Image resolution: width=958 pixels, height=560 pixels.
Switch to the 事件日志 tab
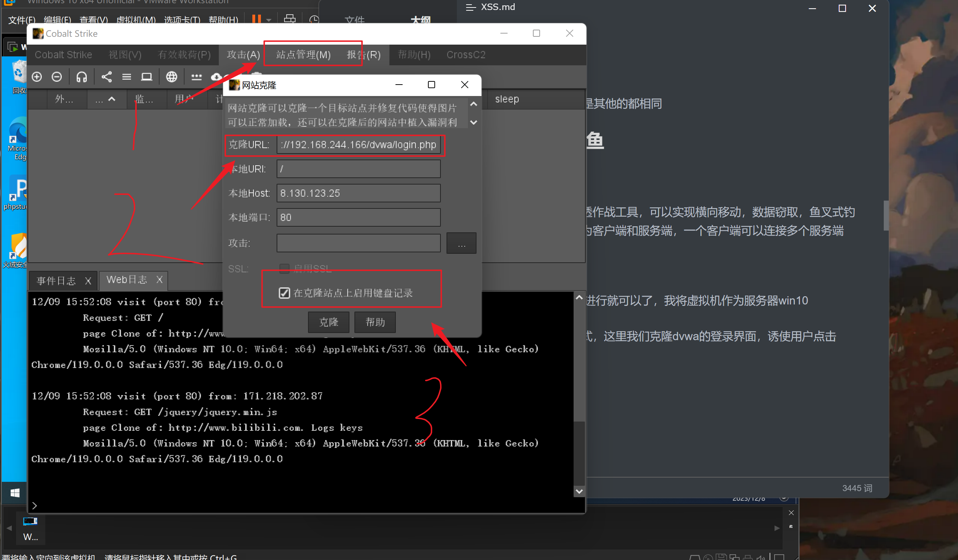56,281
